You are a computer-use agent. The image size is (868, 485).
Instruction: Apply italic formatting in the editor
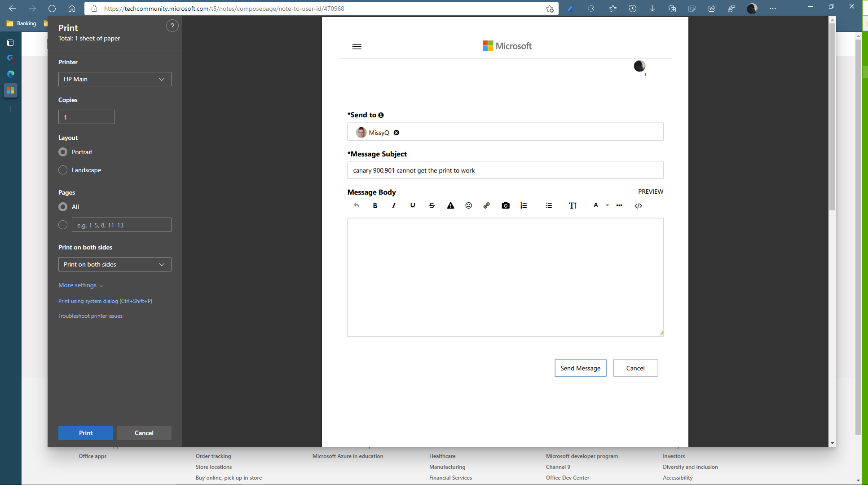click(x=394, y=205)
